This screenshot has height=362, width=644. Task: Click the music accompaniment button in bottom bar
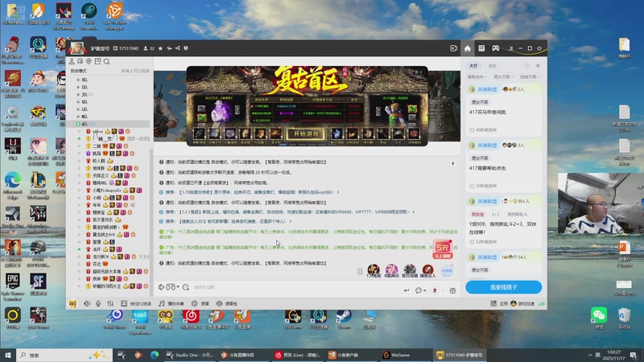point(171,304)
